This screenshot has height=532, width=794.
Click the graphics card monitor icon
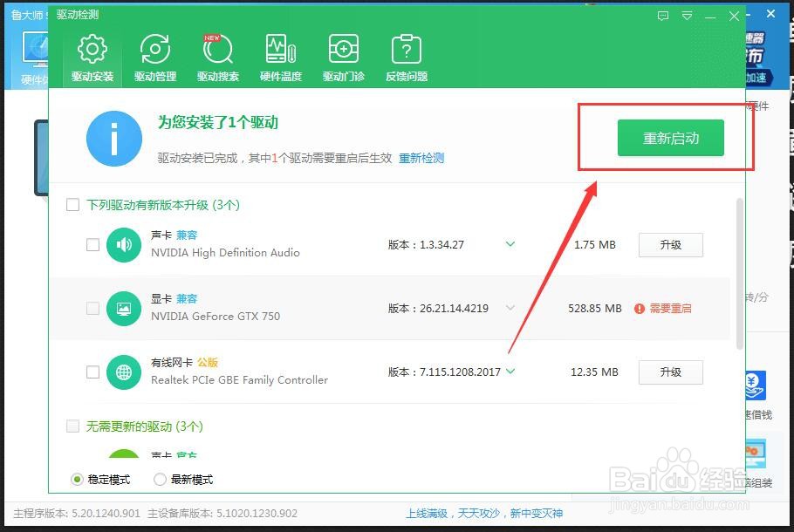[124, 308]
